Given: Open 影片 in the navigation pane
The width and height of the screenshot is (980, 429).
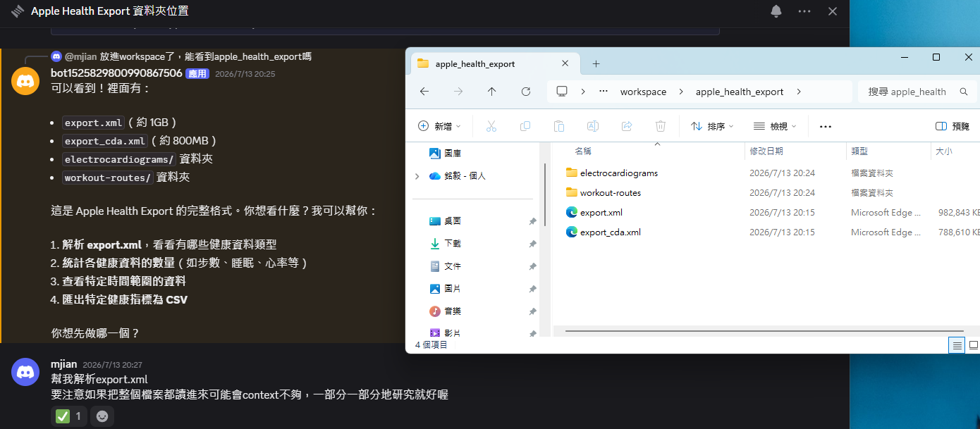Looking at the screenshot, I should click(453, 332).
